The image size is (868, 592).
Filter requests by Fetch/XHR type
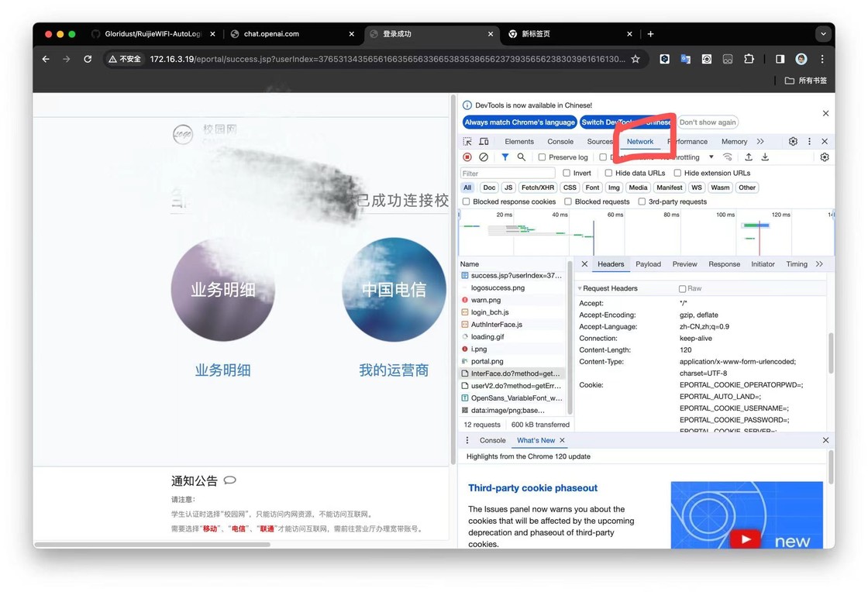click(x=537, y=188)
